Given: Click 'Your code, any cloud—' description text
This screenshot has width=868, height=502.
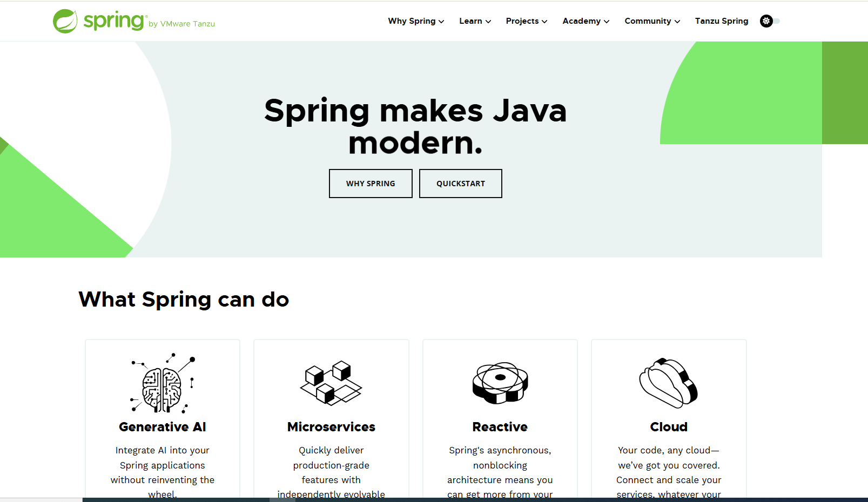Looking at the screenshot, I should coord(669,450).
